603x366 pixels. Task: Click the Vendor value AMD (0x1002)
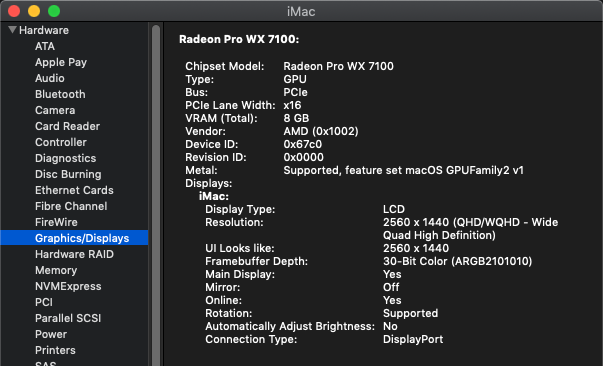tap(321, 131)
